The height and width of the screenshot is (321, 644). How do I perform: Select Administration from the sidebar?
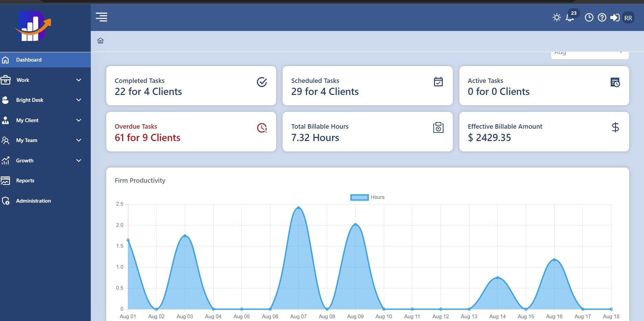click(x=33, y=201)
